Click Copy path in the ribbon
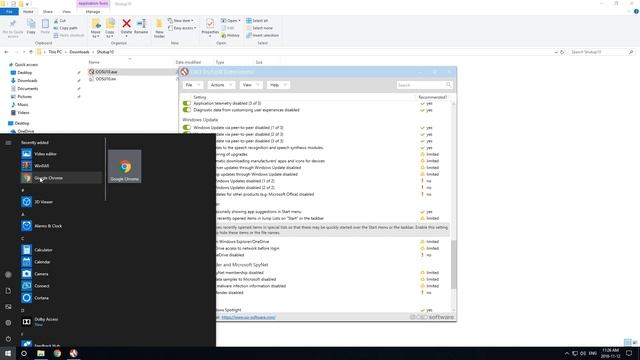Viewport: 640px width, 360px height. pos(65,28)
